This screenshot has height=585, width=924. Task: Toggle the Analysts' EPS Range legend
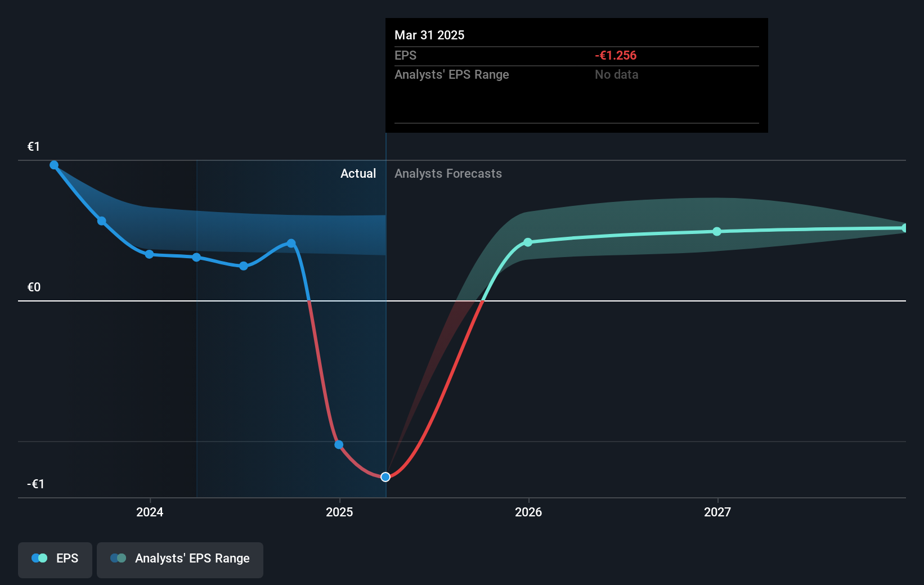click(180, 560)
